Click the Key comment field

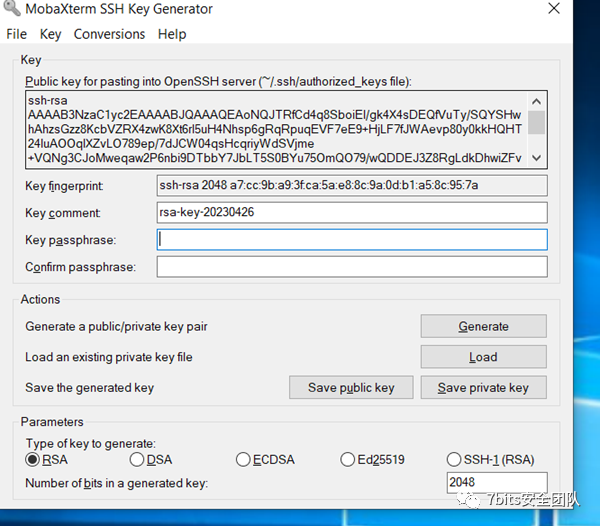point(352,212)
